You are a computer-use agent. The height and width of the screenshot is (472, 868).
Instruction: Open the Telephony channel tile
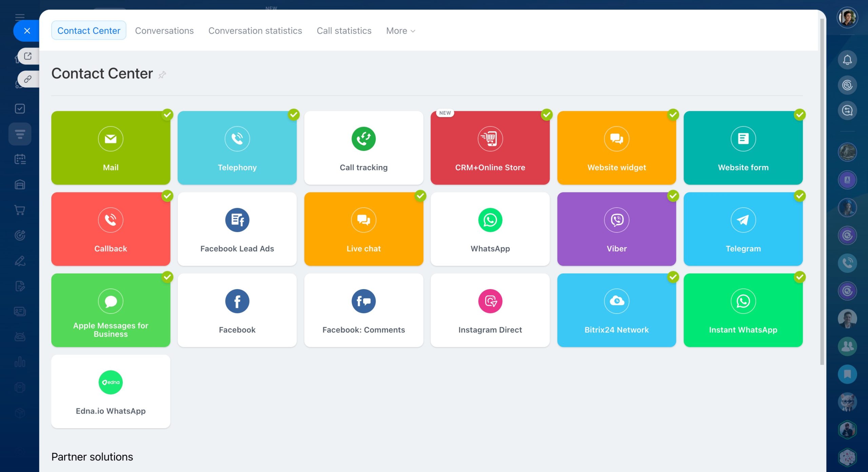pos(237,148)
